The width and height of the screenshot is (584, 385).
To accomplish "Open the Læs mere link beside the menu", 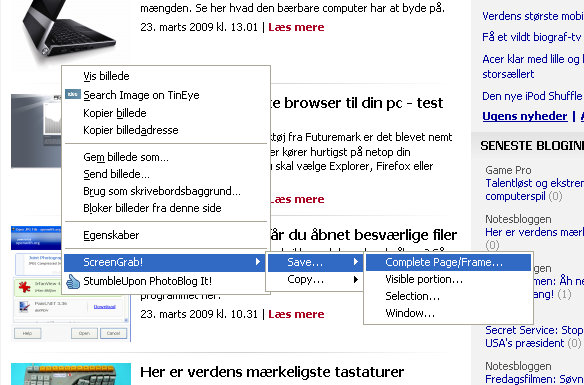I will (x=297, y=199).
